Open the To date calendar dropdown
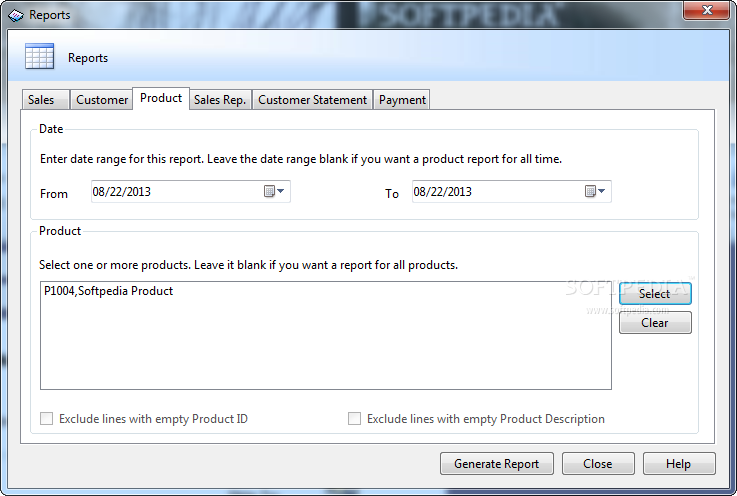 point(595,191)
